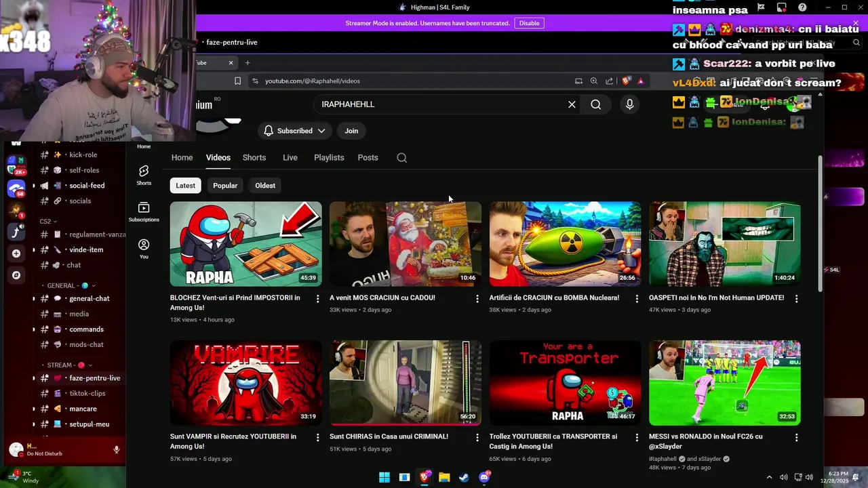This screenshot has width=868, height=488.
Task: Bookmark the page in the address bar
Action: pyautogui.click(x=237, y=81)
